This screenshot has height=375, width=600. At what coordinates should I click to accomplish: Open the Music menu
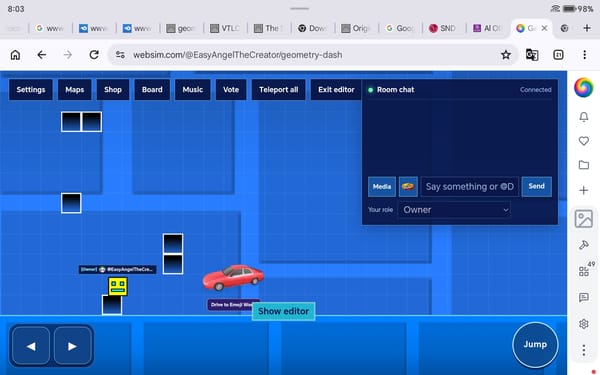(x=192, y=90)
